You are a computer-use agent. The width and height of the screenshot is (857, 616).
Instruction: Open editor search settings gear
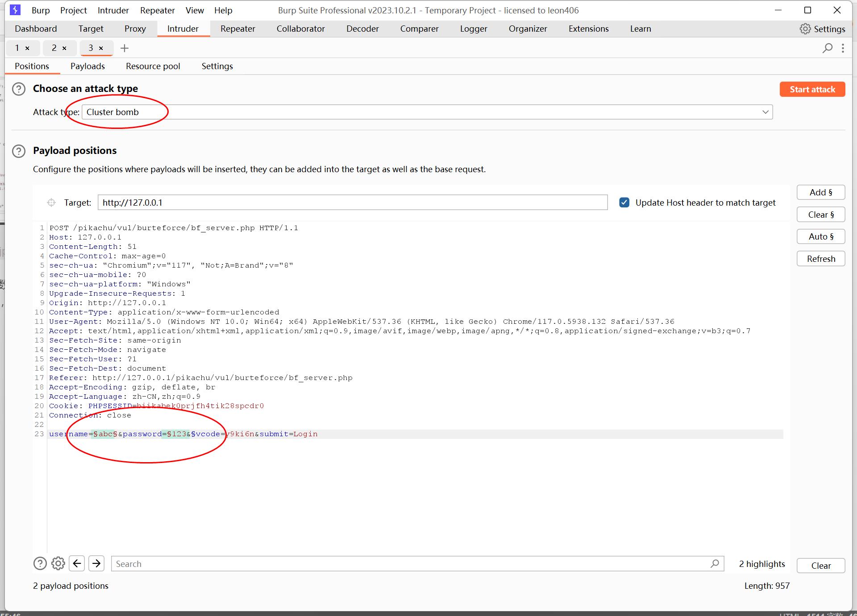pyautogui.click(x=58, y=564)
